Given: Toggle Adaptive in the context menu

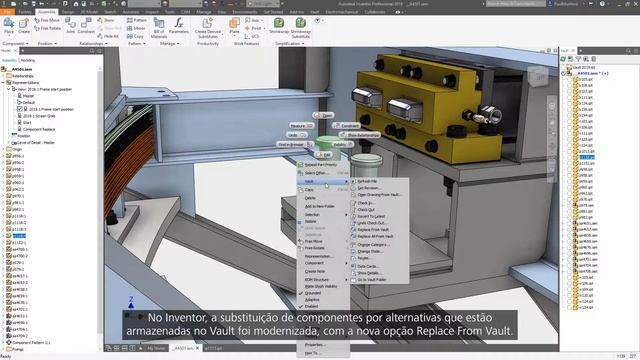Looking at the screenshot, I should [312, 300].
